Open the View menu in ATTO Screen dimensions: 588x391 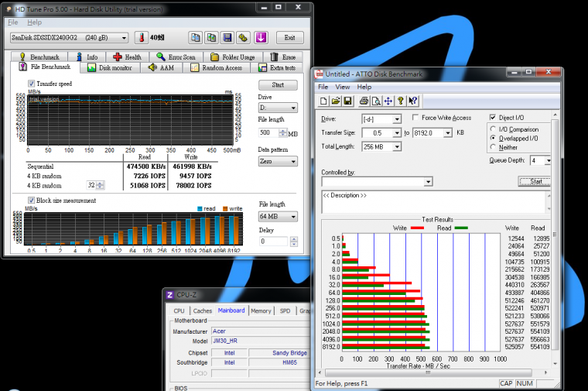click(x=344, y=87)
